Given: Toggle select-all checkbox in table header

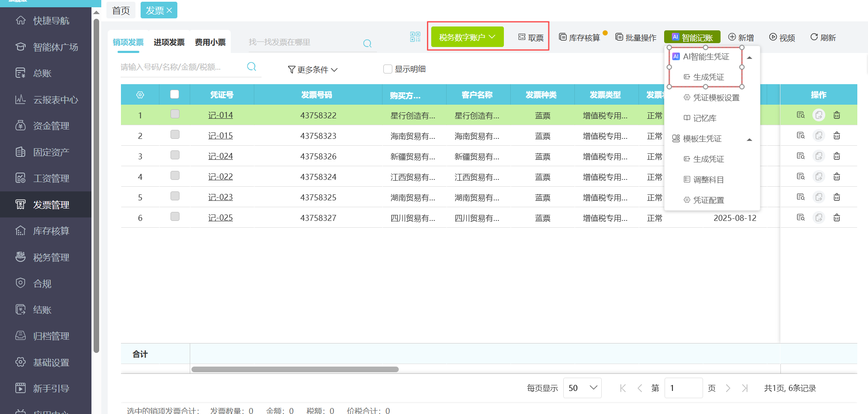Looking at the screenshot, I should [174, 94].
